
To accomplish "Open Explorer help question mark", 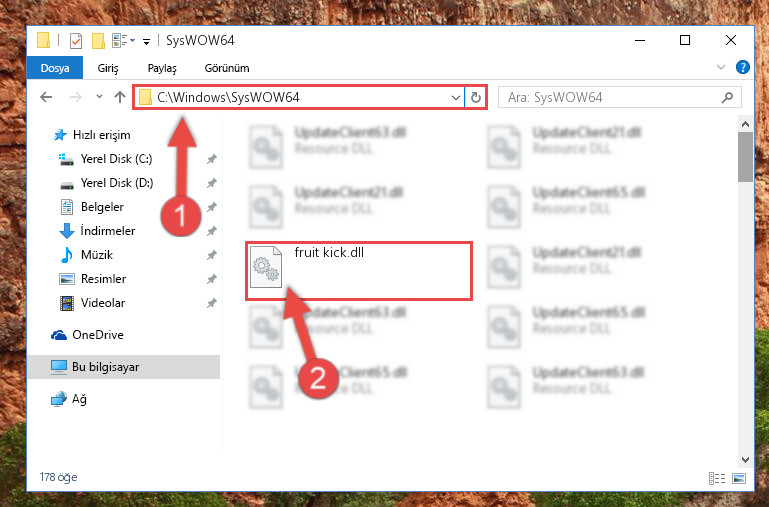I will (743, 67).
